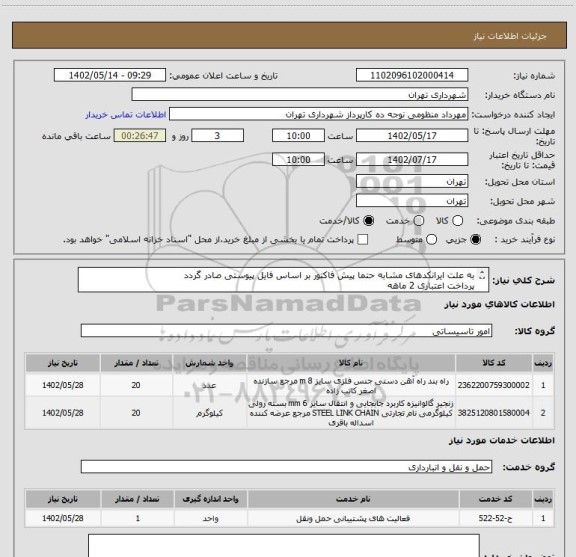Click the announcement date field 1402/05/14 - 09:29
Image resolution: width=576 pixels, height=557 pixels.
tap(110, 75)
